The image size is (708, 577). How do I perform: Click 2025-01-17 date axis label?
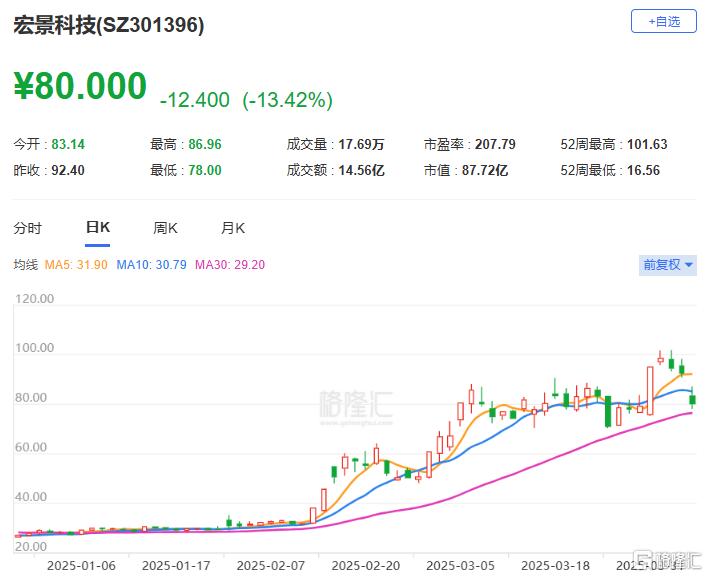(x=176, y=566)
